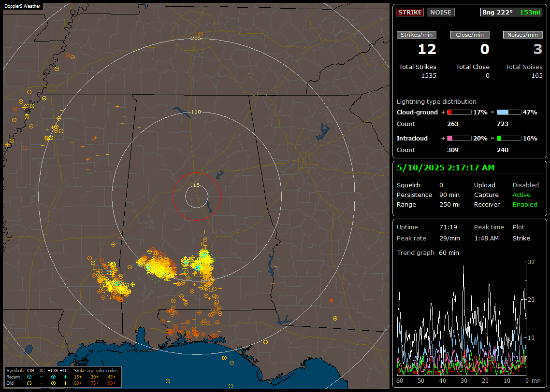Click the Trend graph 60 min duration
Viewport: 550px width, 392px height.
pos(449,253)
